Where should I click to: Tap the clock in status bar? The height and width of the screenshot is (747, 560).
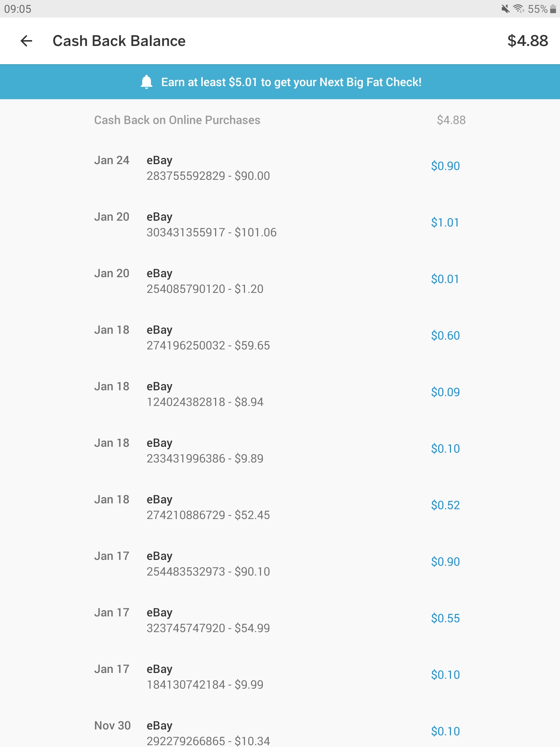(18, 9)
